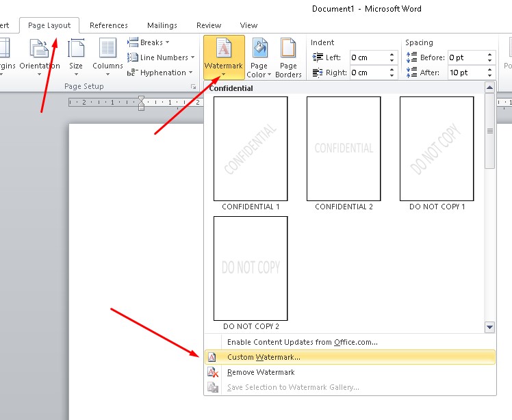Screen dimensions: 512x420
Task: Switch to the View tab
Action: pos(248,25)
